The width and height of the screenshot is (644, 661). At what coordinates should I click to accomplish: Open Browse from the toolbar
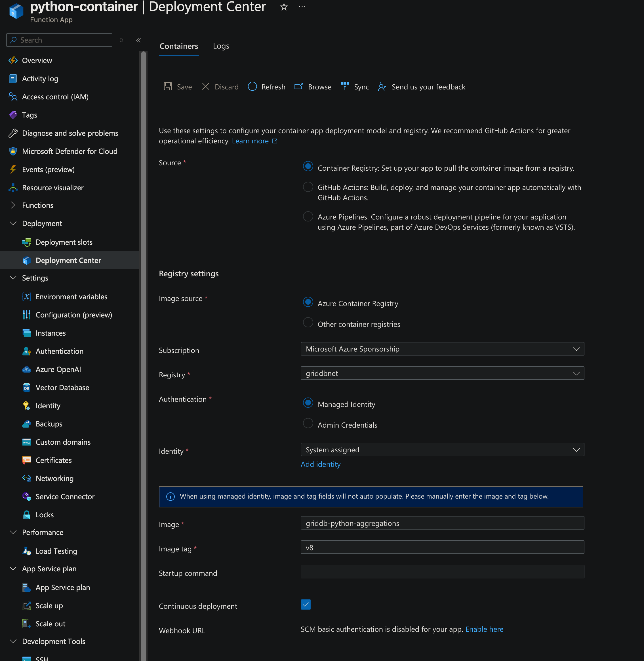[313, 87]
